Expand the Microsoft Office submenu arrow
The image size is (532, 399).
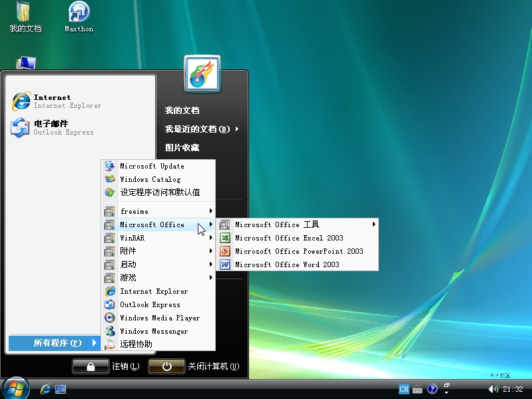click(x=210, y=224)
